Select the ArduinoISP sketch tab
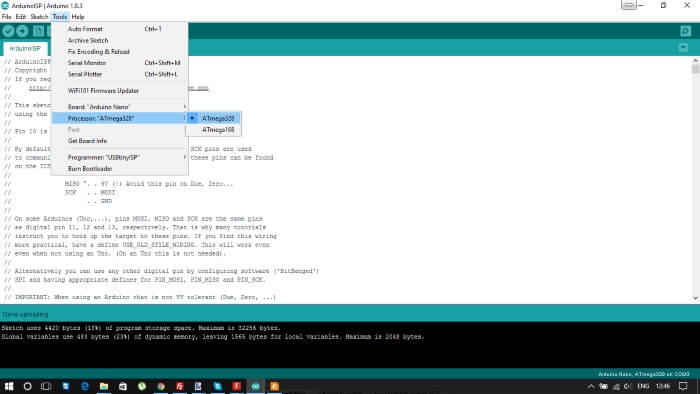Image resolution: width=700 pixels, height=394 pixels. pyautogui.click(x=25, y=48)
